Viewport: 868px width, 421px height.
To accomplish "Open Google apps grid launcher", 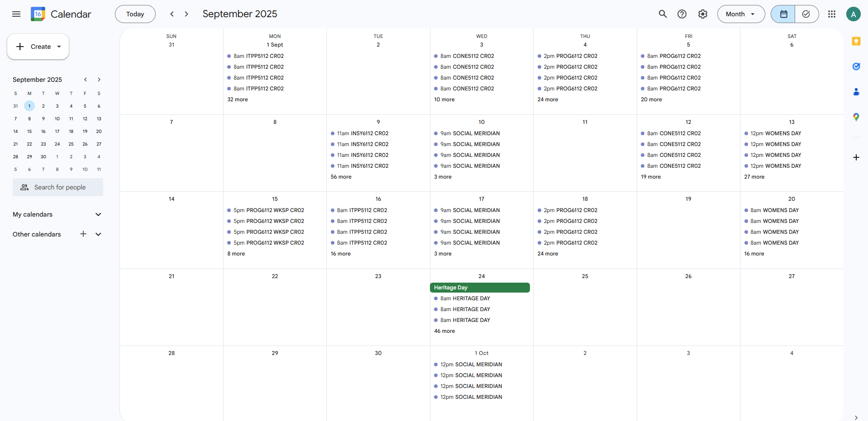I will pyautogui.click(x=832, y=14).
